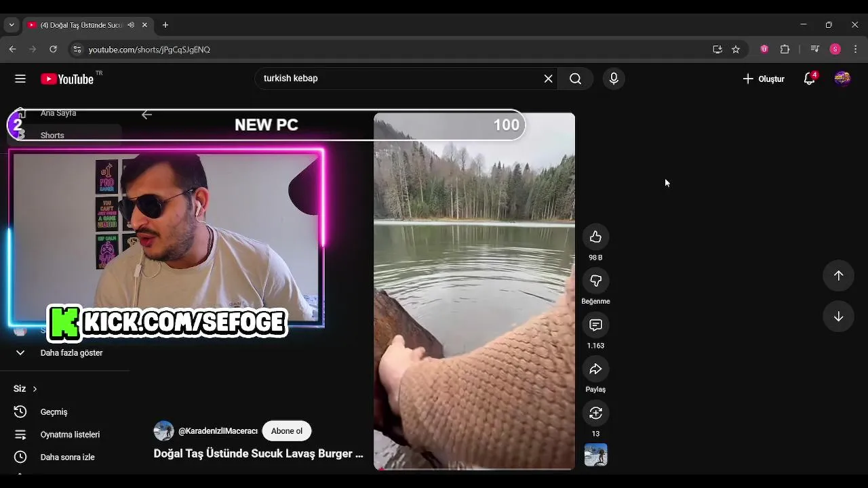This screenshot has width=868, height=488.
Task: Open the notifications bell
Action: click(809, 79)
